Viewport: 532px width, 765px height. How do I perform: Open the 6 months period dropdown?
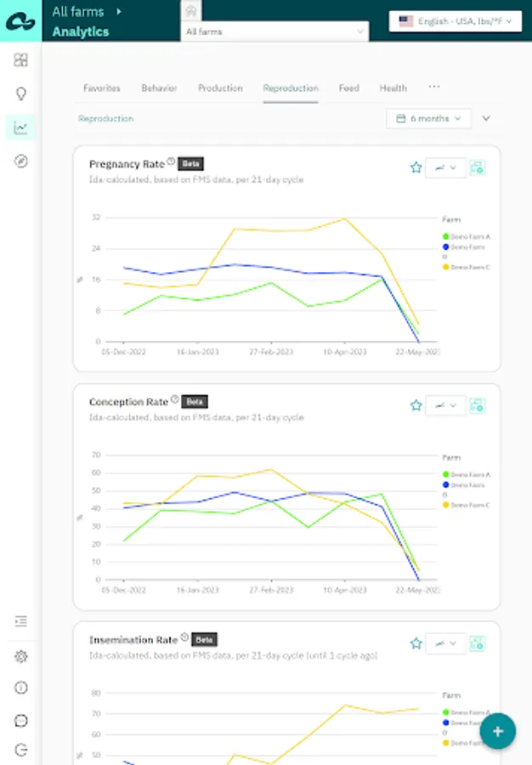pyautogui.click(x=428, y=118)
